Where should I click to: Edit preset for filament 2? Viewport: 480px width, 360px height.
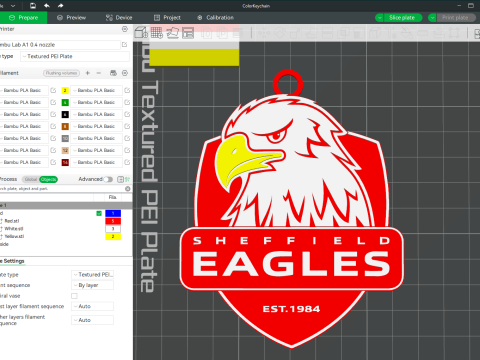coord(127,90)
